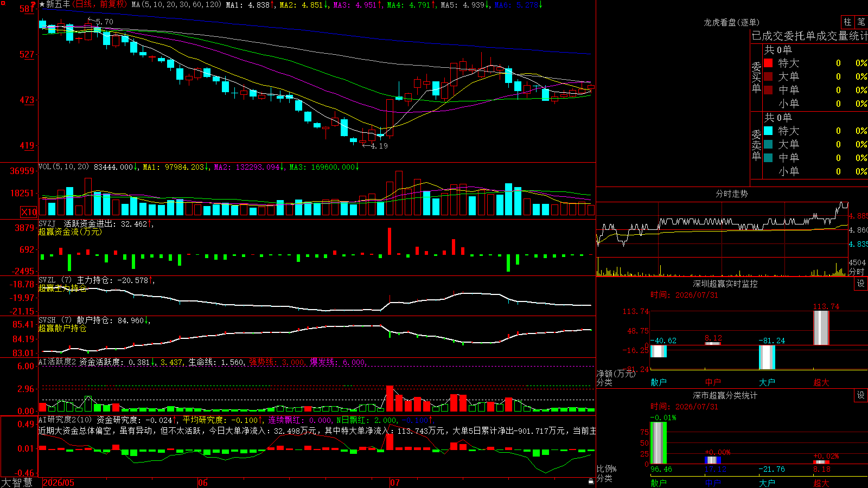Click the 超大 bar labeled 113.74
The height and width of the screenshot is (488, 868).
pyautogui.click(x=821, y=328)
